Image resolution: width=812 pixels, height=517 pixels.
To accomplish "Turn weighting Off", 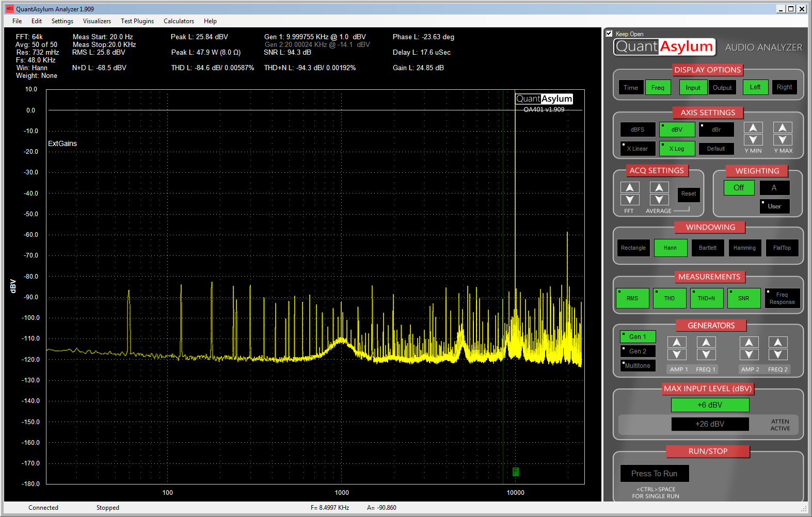I will [739, 188].
